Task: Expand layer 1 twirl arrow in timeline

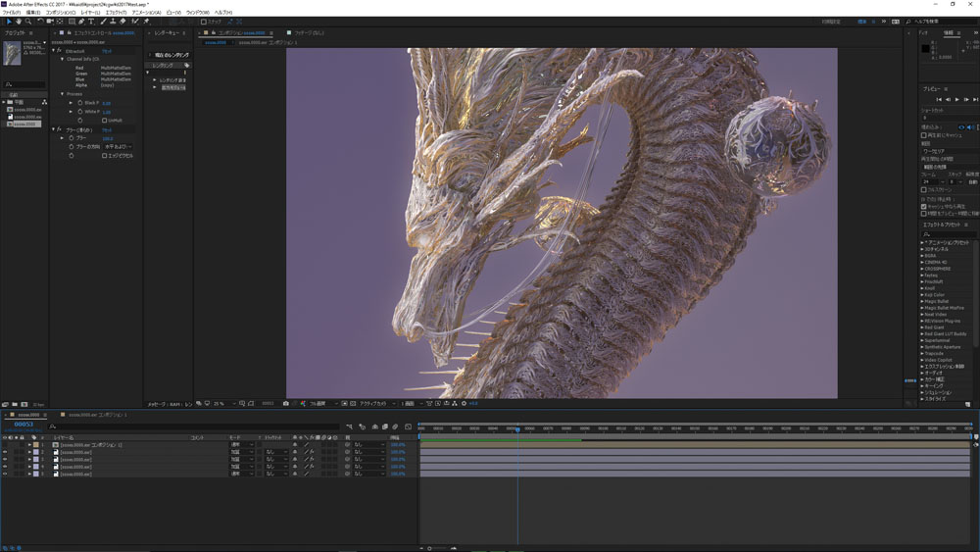Action: pyautogui.click(x=29, y=444)
